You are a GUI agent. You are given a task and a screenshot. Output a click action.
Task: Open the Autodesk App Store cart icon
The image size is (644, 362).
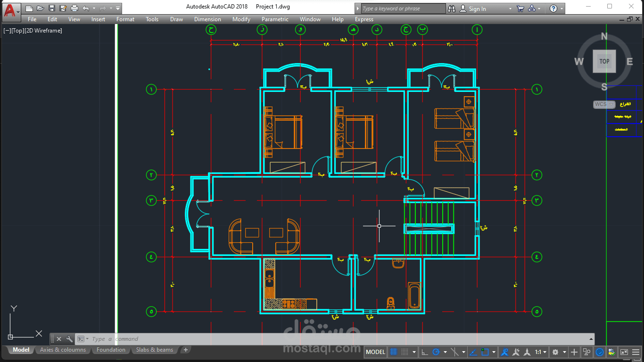(x=520, y=8)
